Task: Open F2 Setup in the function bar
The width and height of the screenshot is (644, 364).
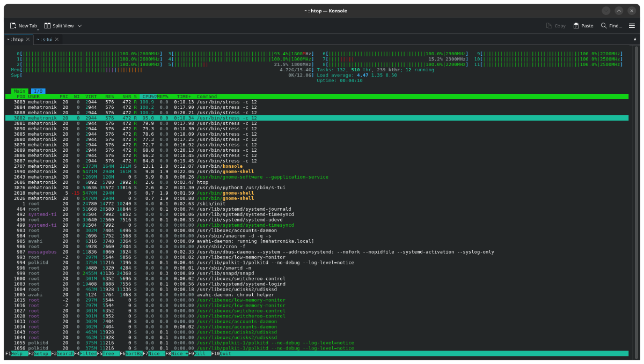Action: 39,354
